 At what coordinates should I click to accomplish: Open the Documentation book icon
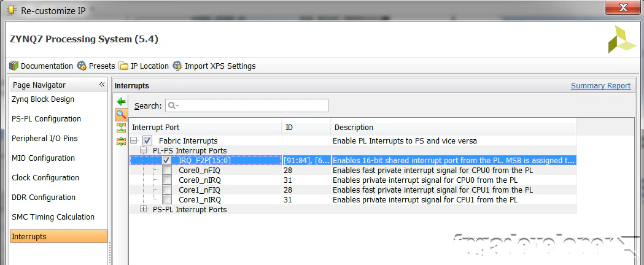14,66
